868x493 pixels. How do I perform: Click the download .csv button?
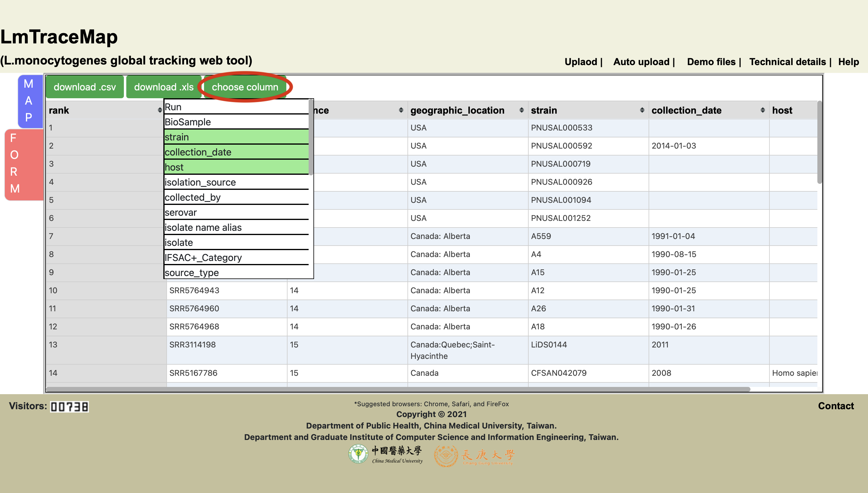[x=85, y=87]
